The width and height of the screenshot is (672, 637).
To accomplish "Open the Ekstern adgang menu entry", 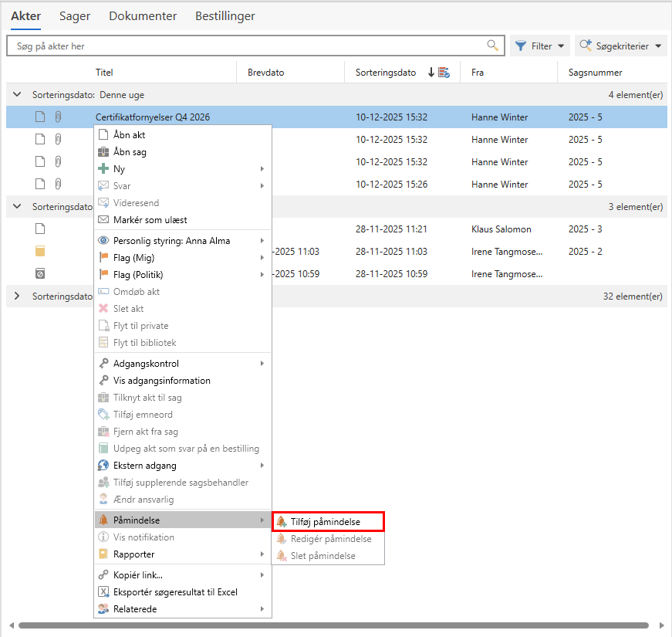I will (183, 466).
